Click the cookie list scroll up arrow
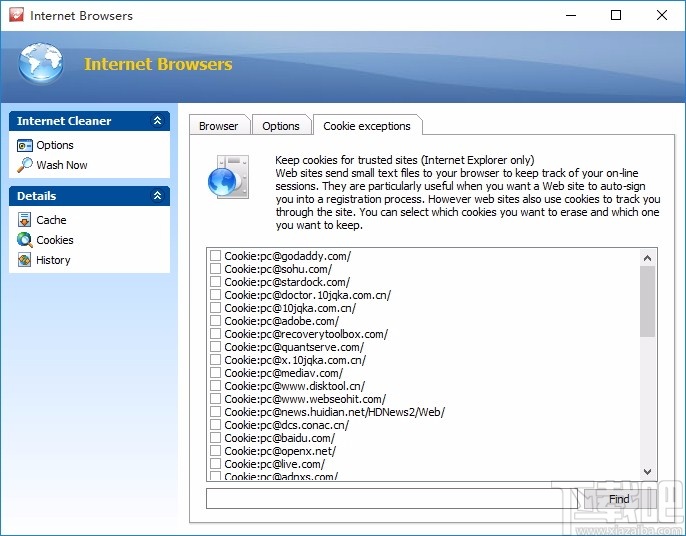The width and height of the screenshot is (686, 536). [648, 258]
